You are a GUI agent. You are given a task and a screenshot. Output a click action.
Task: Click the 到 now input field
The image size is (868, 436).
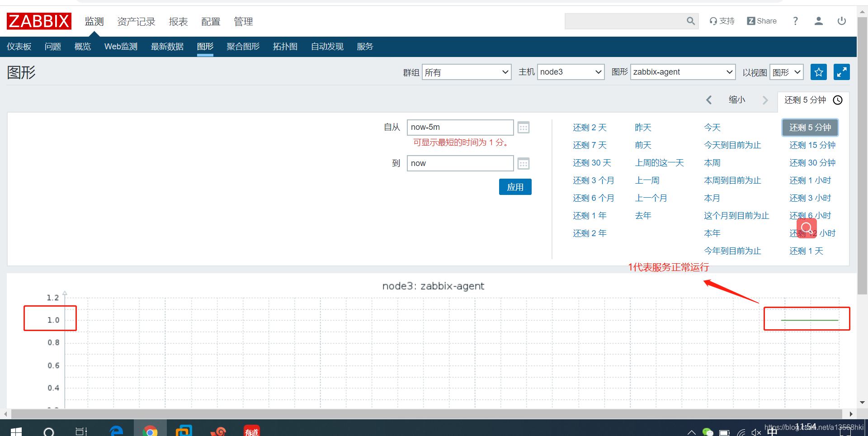[460, 163]
